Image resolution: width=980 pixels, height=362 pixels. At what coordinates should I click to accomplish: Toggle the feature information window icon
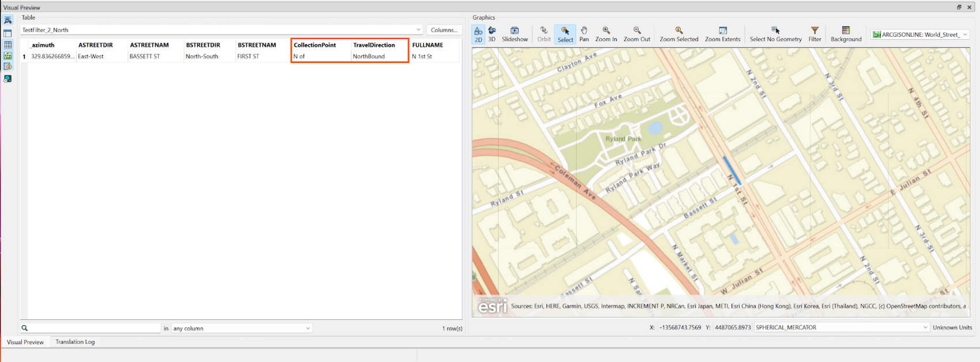click(8, 67)
